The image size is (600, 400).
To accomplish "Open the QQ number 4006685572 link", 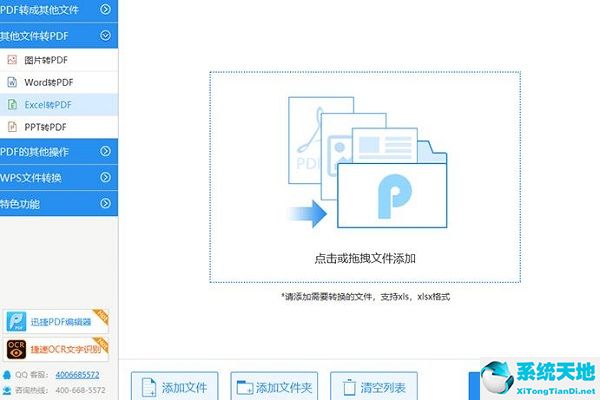I will pyautogui.click(x=77, y=375).
